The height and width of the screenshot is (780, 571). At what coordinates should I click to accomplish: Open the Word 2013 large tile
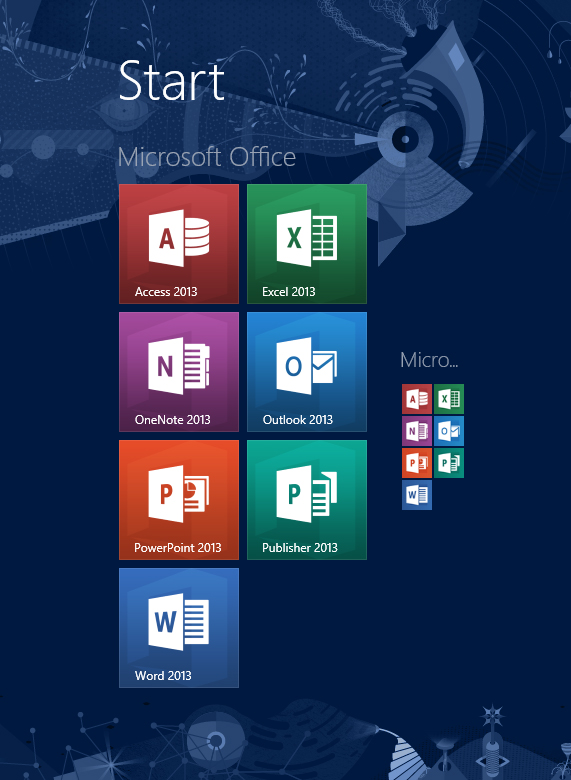pos(179,628)
